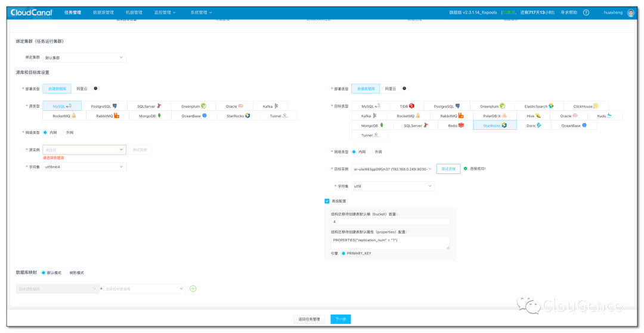Select target 自建数据库 deployment type
Screen dimensions: 644x333
click(x=366, y=89)
